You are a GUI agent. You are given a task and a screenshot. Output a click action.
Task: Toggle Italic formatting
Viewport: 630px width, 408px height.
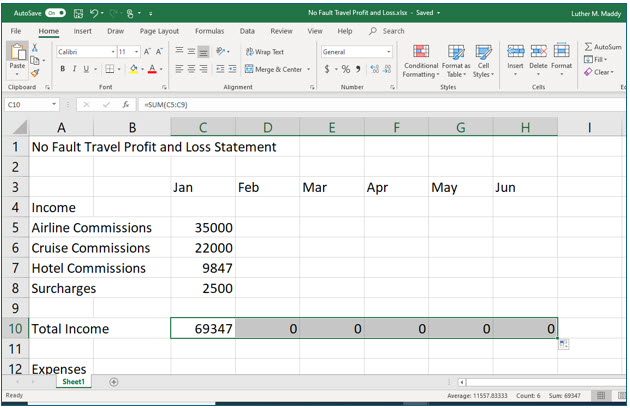click(x=74, y=69)
